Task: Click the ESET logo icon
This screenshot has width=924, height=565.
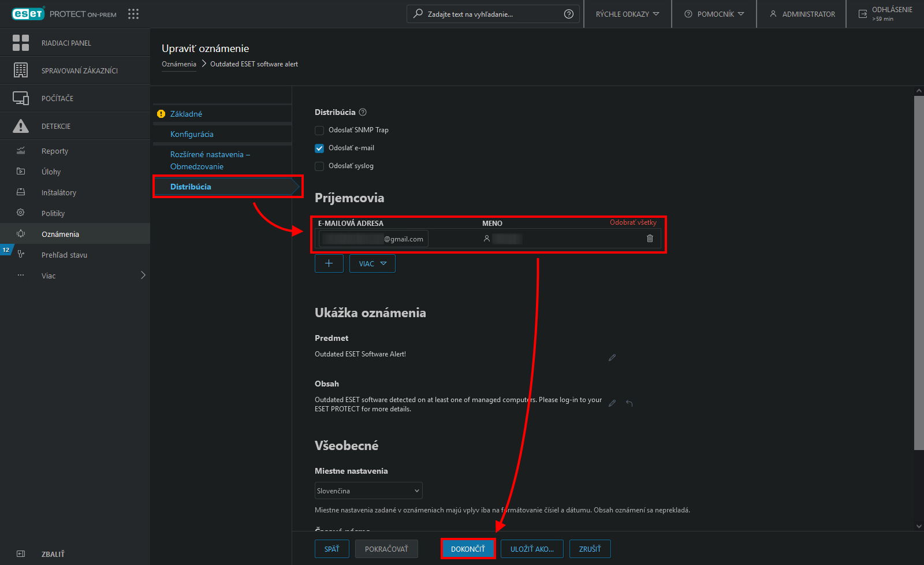Action: [28, 14]
